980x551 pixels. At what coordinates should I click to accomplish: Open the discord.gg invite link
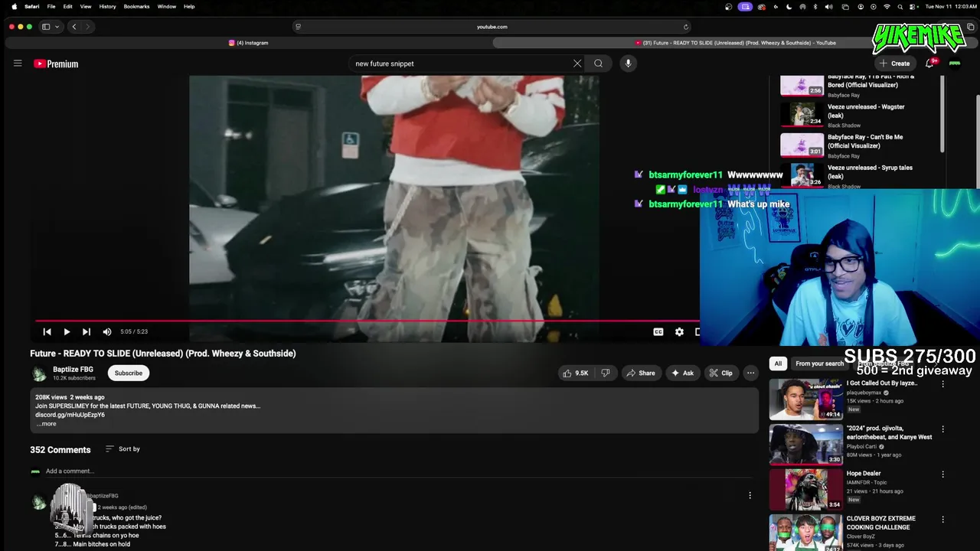[x=70, y=415]
